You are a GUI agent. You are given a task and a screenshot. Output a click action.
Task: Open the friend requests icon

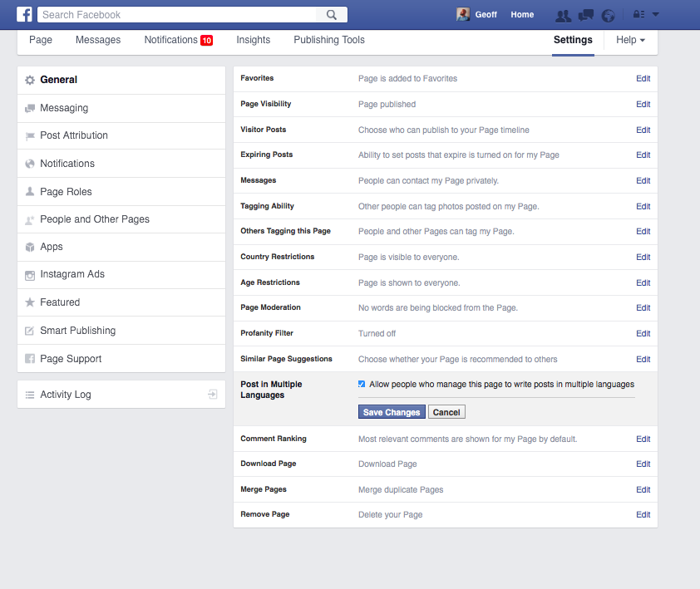pos(563,15)
